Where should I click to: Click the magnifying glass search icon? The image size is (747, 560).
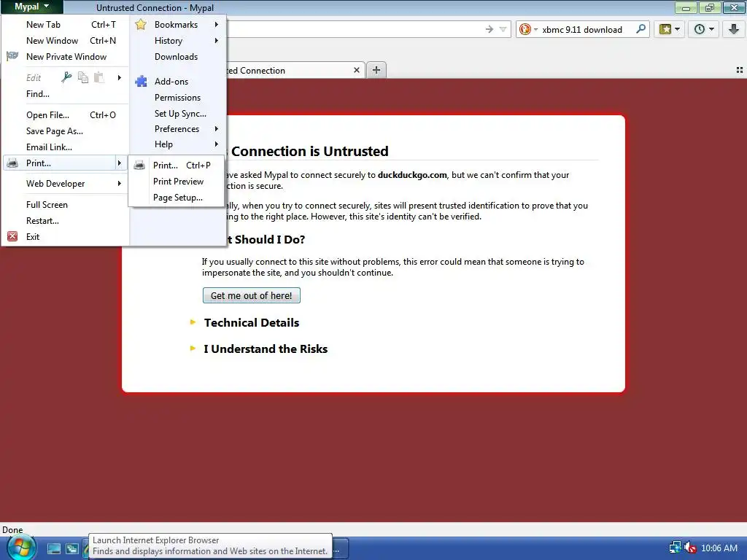(640, 29)
